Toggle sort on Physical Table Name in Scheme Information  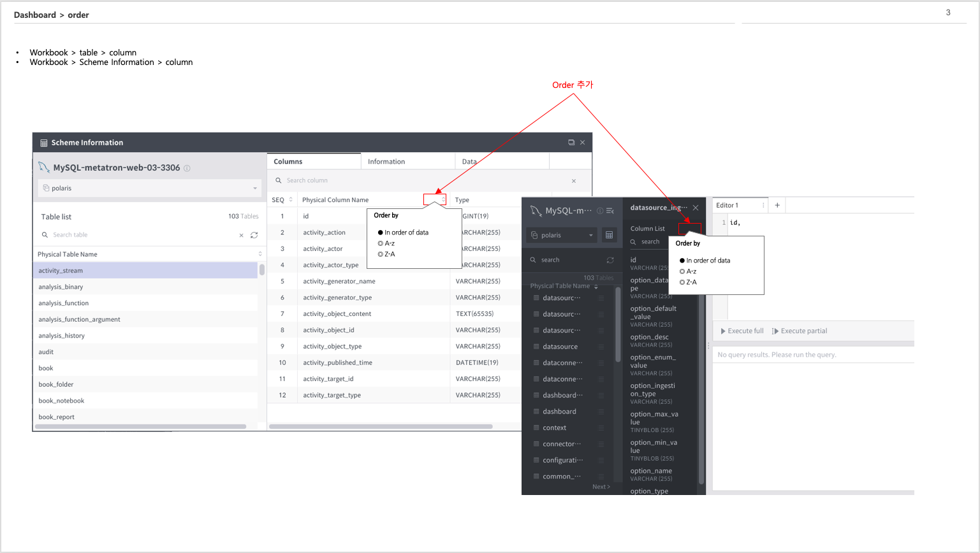tap(260, 254)
